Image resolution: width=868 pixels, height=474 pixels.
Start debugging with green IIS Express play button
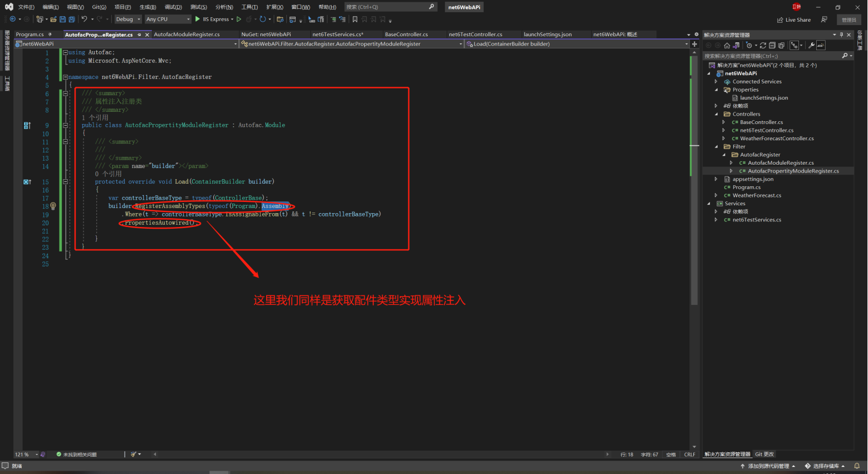click(198, 19)
